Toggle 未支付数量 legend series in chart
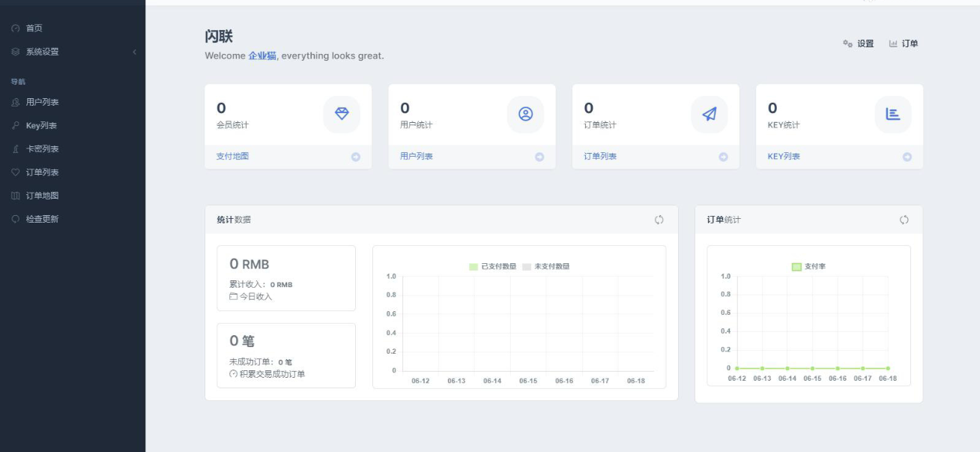 (x=546, y=266)
